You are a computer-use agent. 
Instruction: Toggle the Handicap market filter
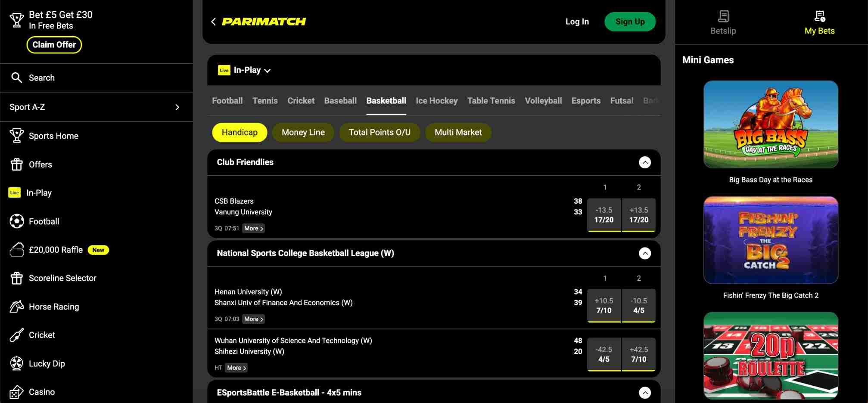240,132
